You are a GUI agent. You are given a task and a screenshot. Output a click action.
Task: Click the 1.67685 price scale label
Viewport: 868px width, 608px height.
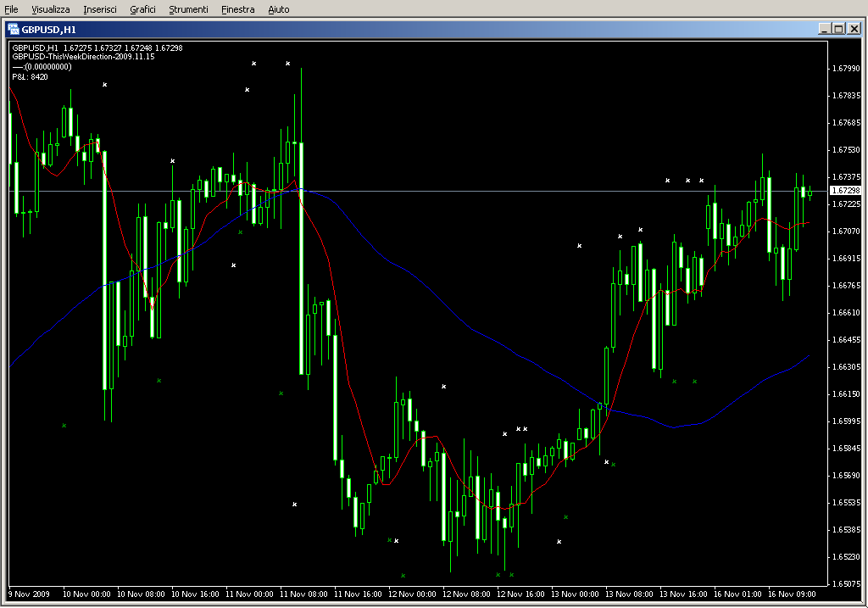point(847,123)
